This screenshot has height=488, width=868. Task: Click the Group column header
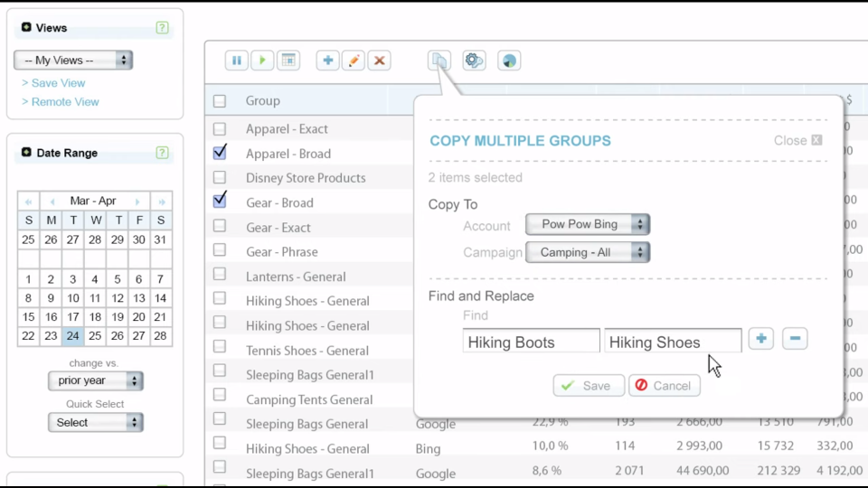pos(263,100)
